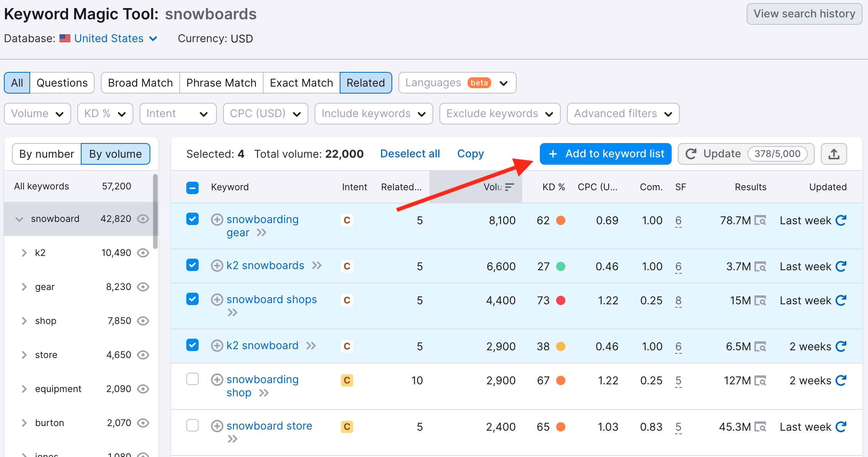
Task: Select the By number tab
Action: (46, 154)
